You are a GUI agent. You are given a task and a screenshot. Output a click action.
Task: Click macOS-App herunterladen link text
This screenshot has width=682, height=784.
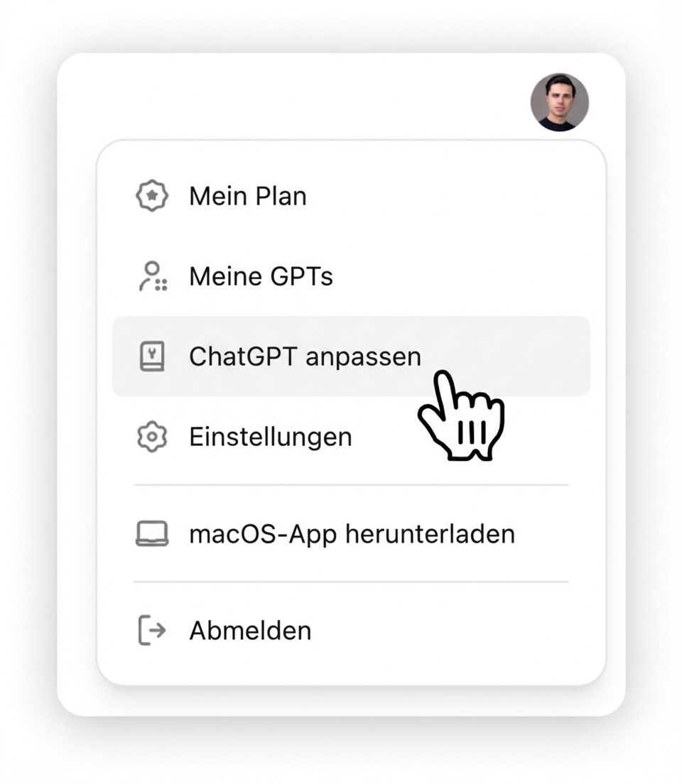tap(352, 534)
